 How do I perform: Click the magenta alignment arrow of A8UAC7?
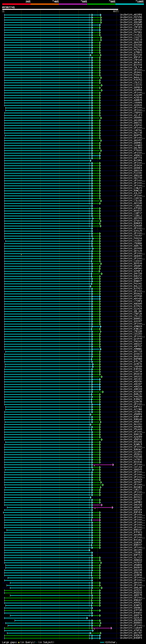pos(103,507)
